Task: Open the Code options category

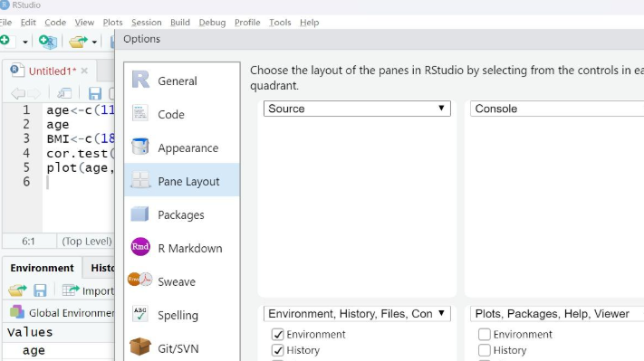Action: pos(181,115)
